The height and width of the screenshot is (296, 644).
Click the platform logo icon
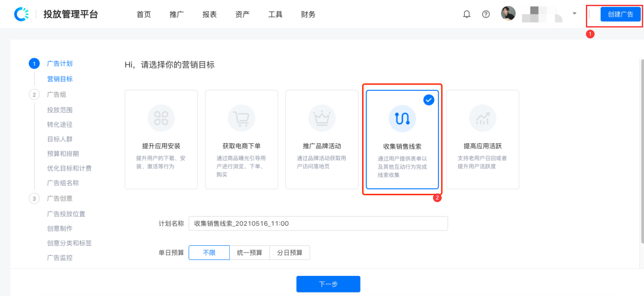pyautogui.click(x=21, y=14)
